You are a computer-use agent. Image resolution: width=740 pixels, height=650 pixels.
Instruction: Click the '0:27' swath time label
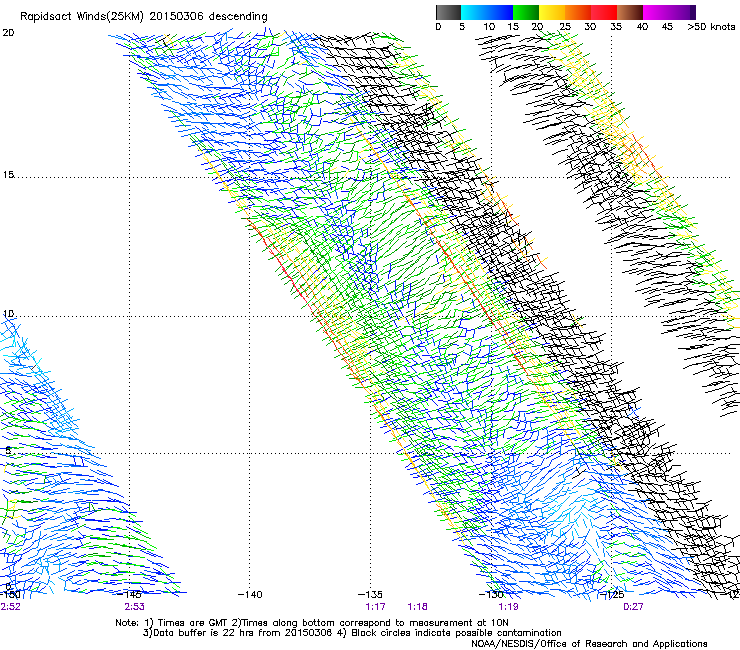point(633,607)
